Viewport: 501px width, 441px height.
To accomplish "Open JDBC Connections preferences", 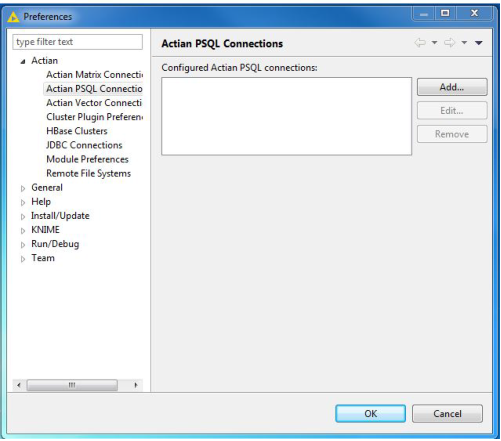I will (x=84, y=145).
